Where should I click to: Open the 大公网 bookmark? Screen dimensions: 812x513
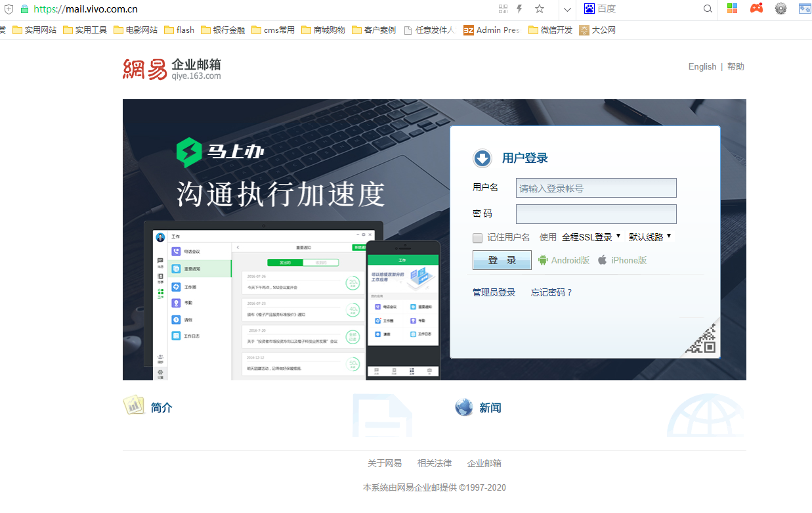click(597, 30)
